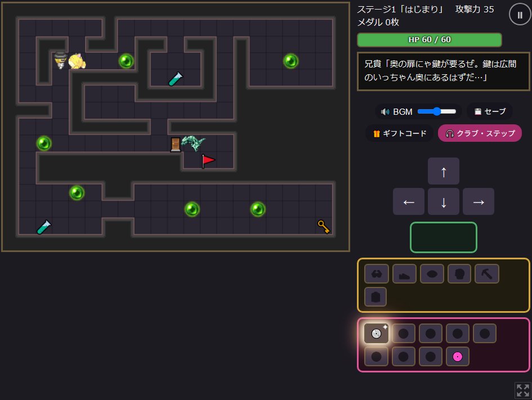Click the yellow companion creature beside hero

[77, 61]
